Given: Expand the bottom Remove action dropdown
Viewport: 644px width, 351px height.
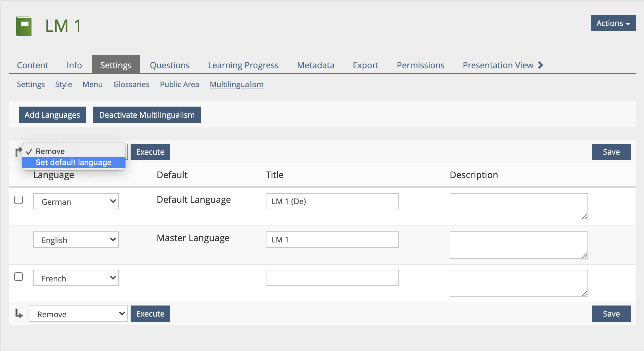Looking at the screenshot, I should 78,314.
